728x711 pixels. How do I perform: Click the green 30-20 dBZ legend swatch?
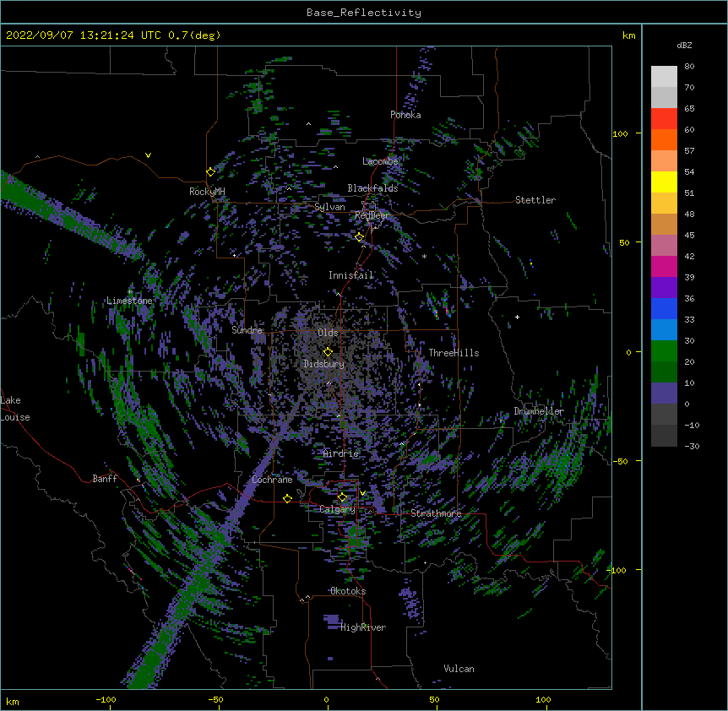[664, 351]
